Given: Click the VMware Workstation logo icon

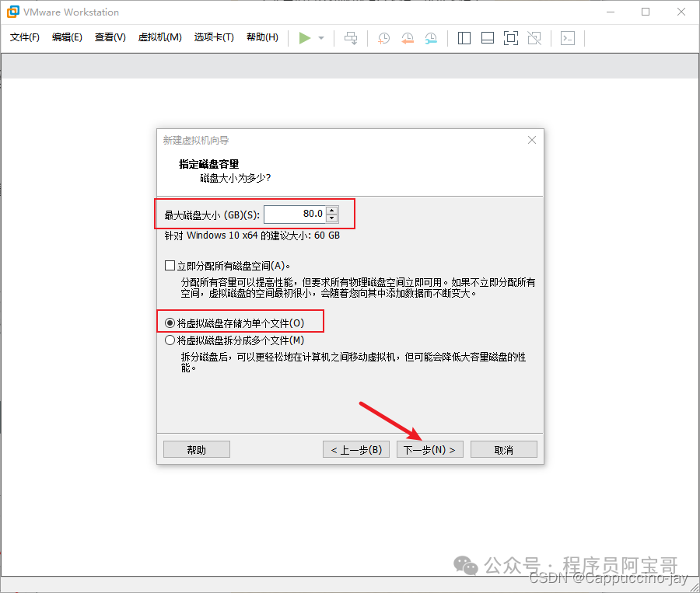Looking at the screenshot, I should 13,12.
